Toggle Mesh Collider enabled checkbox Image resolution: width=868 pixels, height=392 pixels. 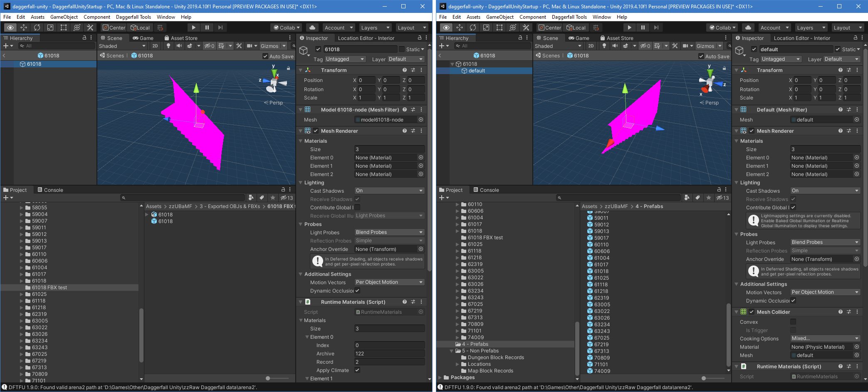[x=752, y=312]
